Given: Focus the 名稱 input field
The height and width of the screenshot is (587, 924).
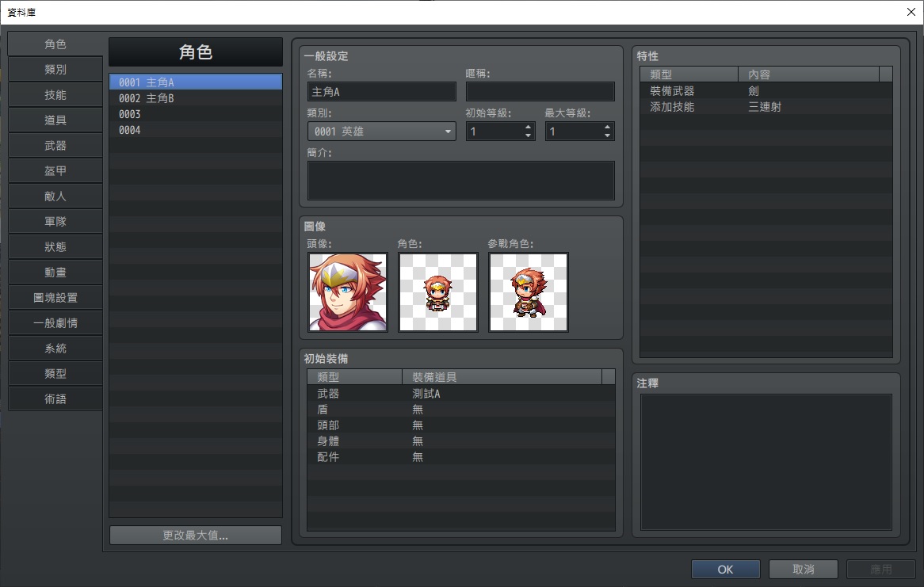Looking at the screenshot, I should [382, 92].
